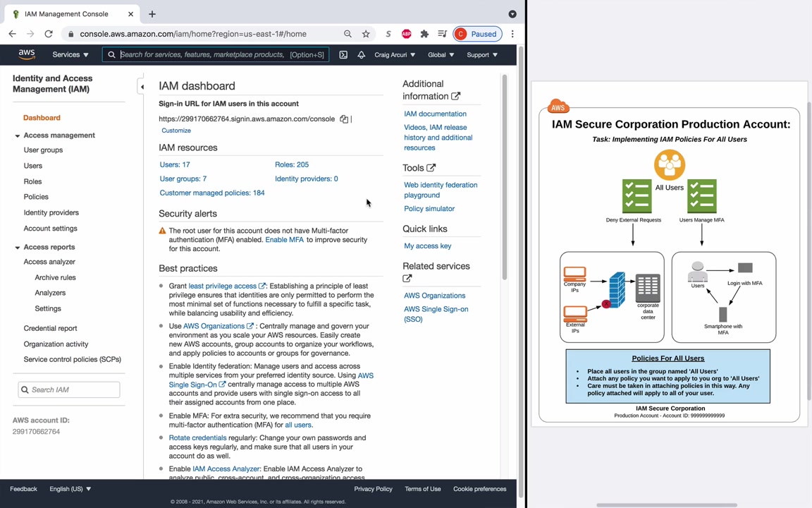This screenshot has width=812, height=508.
Task: Open Identity providers in sidebar
Action: [51, 212]
